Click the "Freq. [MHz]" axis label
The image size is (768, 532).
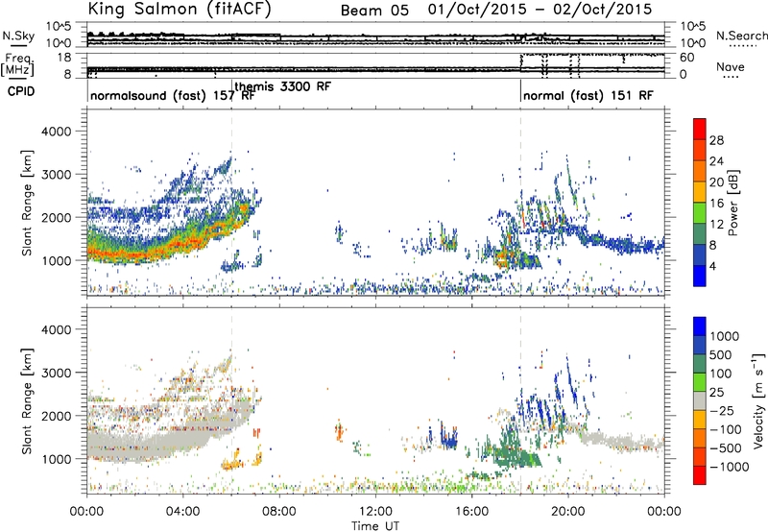coord(18,64)
